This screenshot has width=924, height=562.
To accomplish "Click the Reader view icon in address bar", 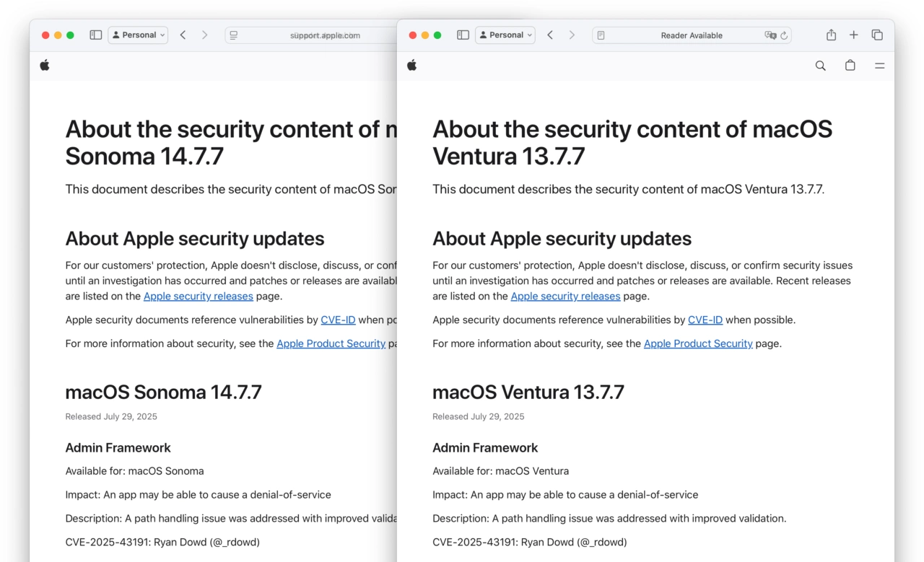I will pos(601,35).
